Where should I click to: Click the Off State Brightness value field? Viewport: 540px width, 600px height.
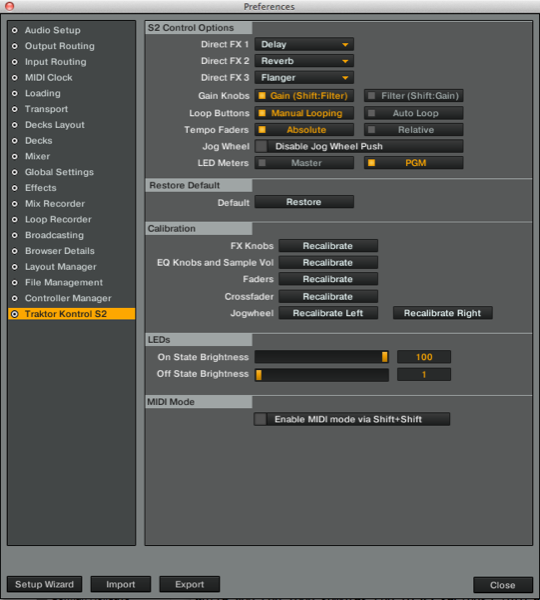coord(424,374)
